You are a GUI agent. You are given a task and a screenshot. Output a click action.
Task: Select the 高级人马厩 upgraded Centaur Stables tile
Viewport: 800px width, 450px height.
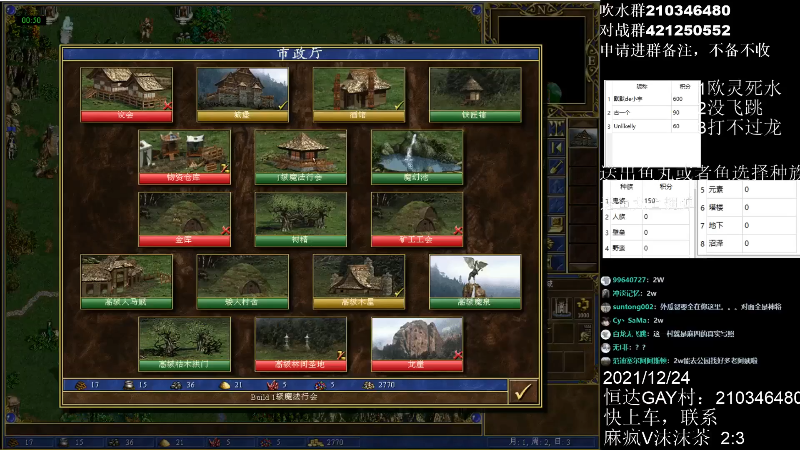pos(127,282)
